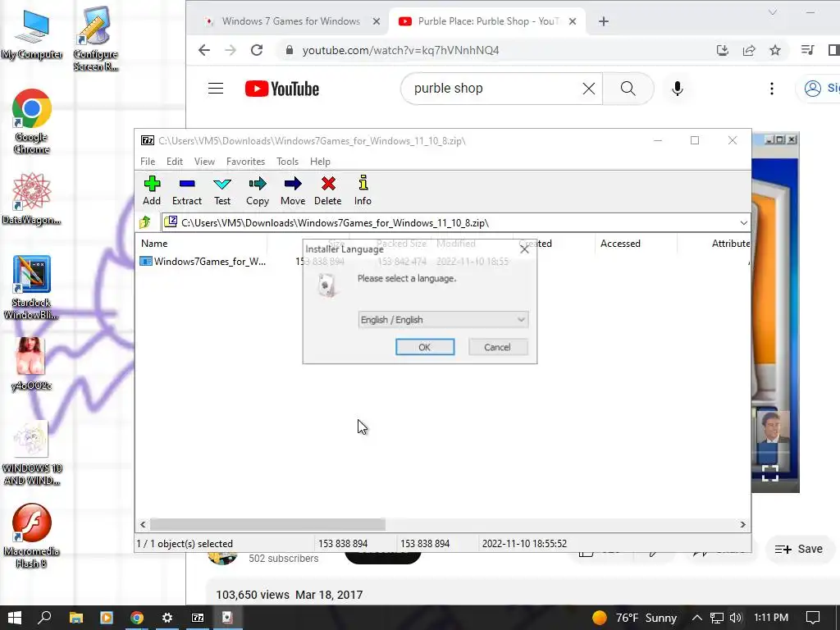Toggle fullscreen on the YouTube video

click(x=770, y=472)
